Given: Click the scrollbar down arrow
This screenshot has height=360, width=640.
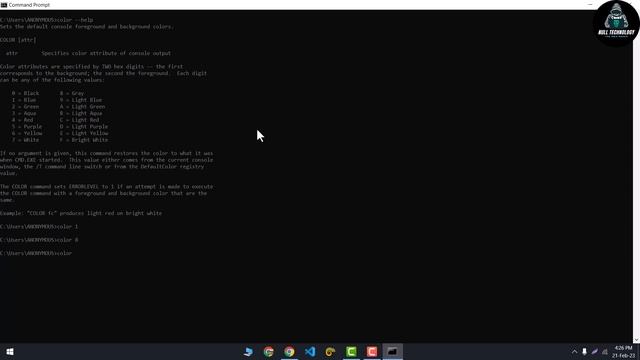Looking at the screenshot, I should click(636, 340).
